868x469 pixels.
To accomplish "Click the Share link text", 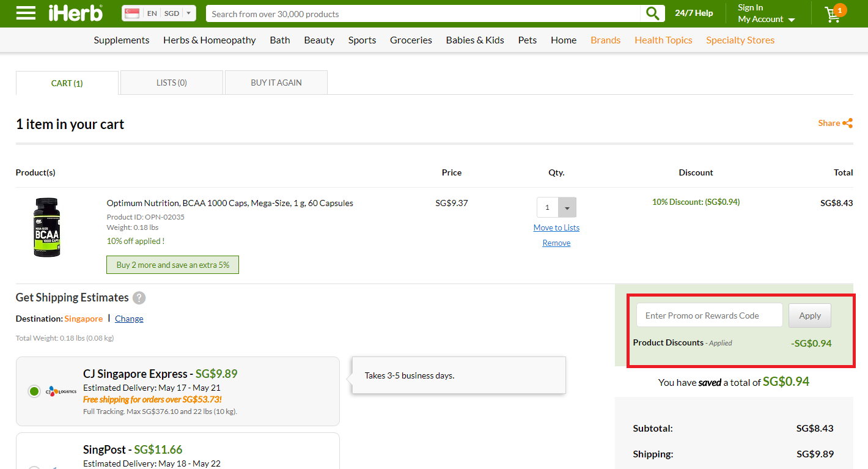I will pyautogui.click(x=829, y=123).
